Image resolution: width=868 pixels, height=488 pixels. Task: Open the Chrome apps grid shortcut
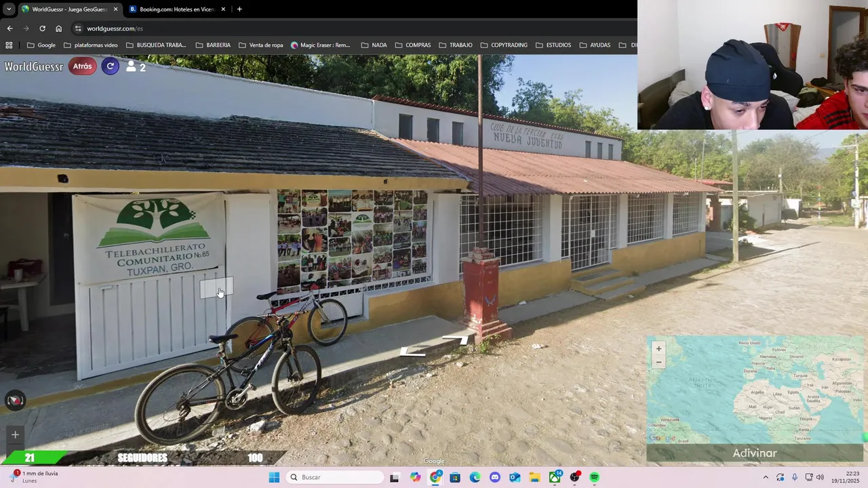click(x=9, y=45)
